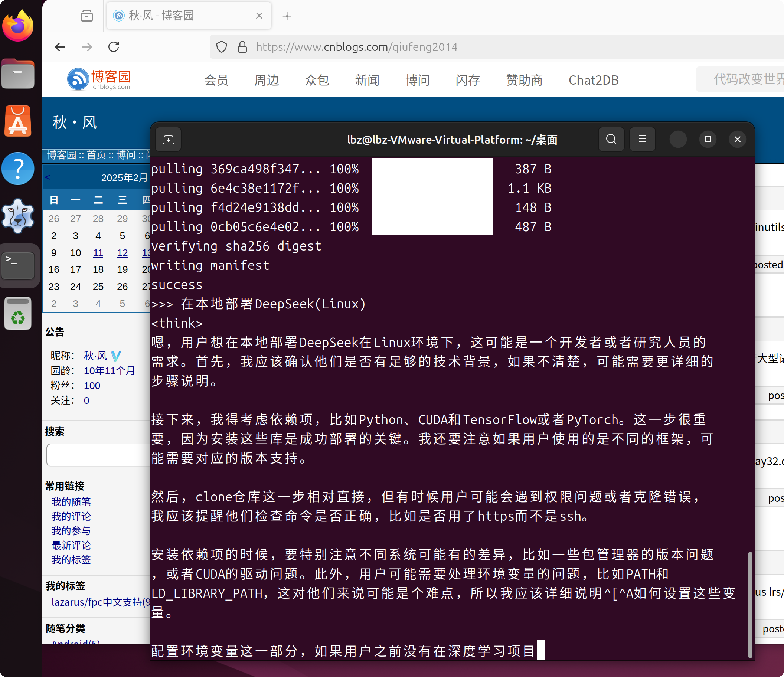Click the 'verifying sha256 digest' line

pyautogui.click(x=236, y=246)
